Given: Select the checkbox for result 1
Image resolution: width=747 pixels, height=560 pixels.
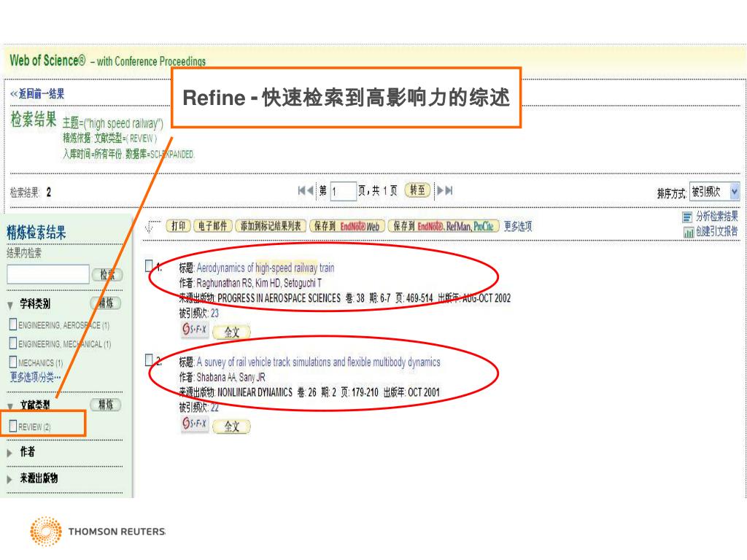Looking at the screenshot, I should pos(149,265).
